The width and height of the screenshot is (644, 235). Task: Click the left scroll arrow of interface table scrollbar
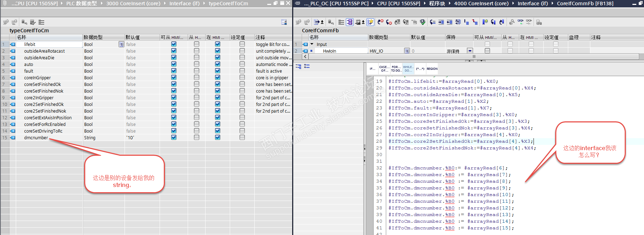(x=305, y=56)
